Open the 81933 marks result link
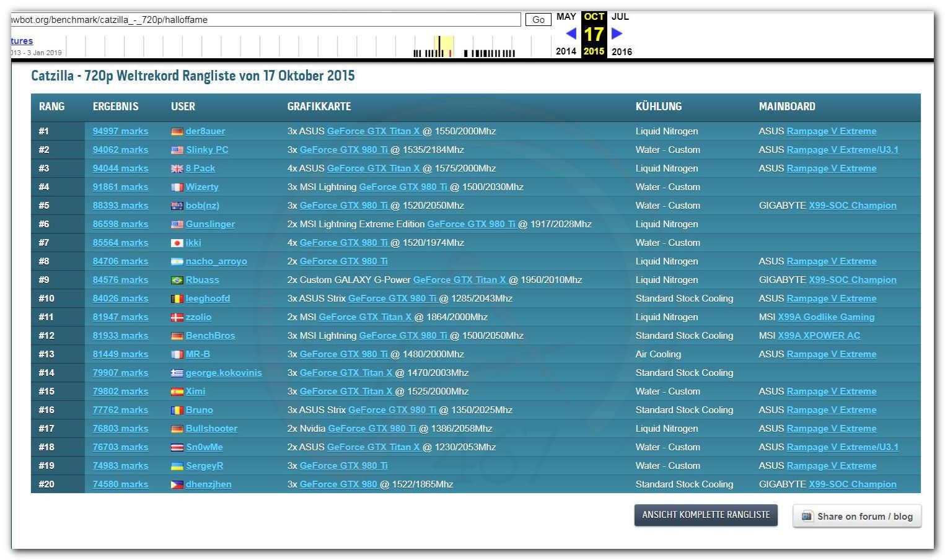This screenshot has width=945, height=560. (x=120, y=336)
